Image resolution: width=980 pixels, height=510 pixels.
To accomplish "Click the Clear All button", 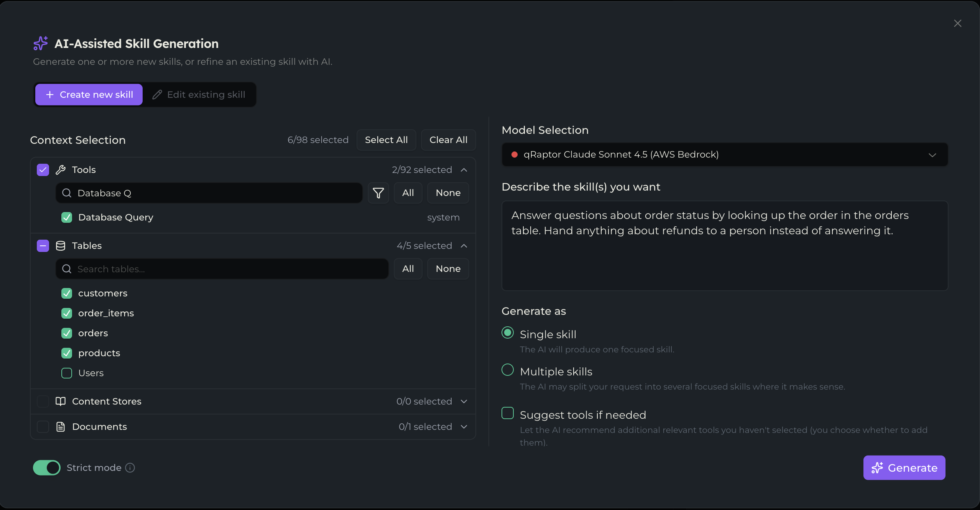I will coord(448,140).
